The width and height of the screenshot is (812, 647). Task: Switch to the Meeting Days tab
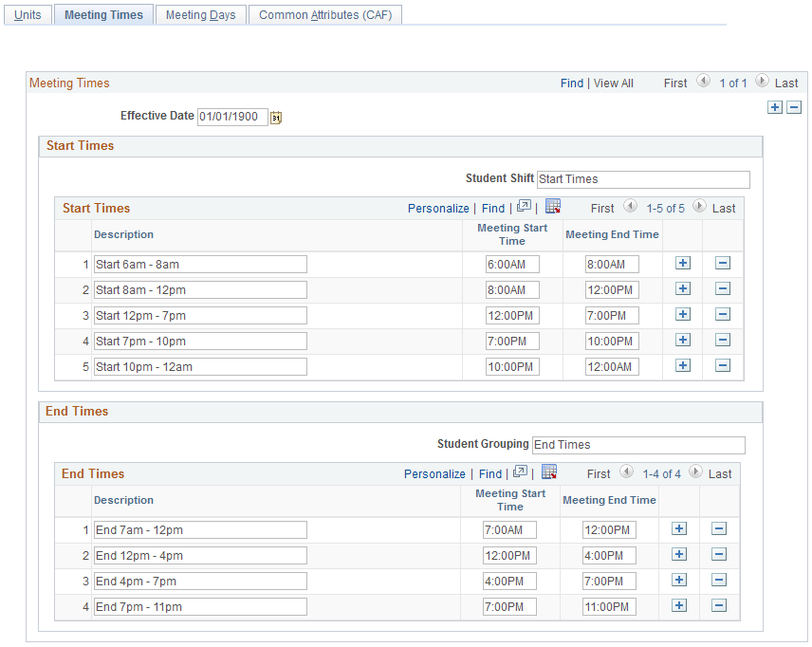[x=200, y=14]
